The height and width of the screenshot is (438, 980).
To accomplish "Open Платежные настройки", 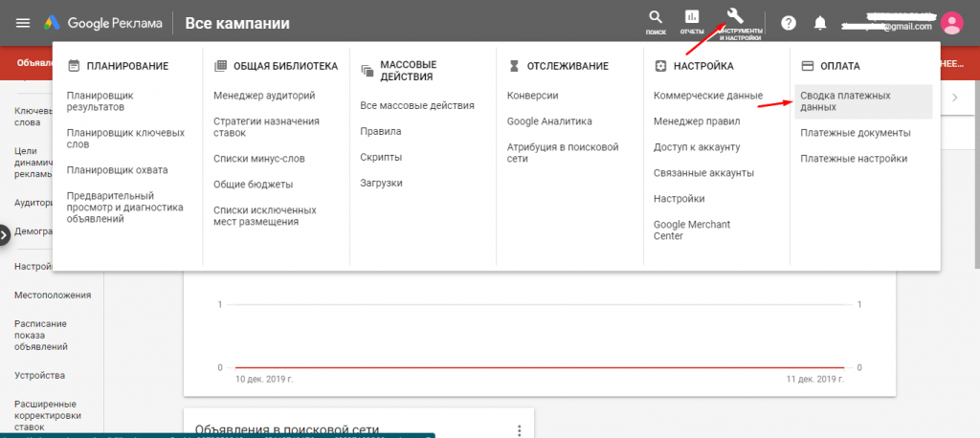I will click(x=854, y=159).
